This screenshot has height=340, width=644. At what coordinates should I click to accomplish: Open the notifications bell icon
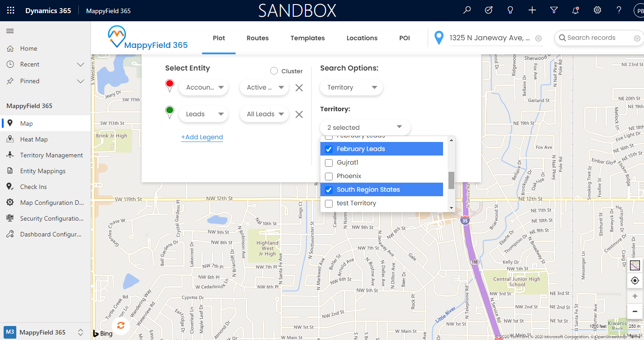coord(575,10)
